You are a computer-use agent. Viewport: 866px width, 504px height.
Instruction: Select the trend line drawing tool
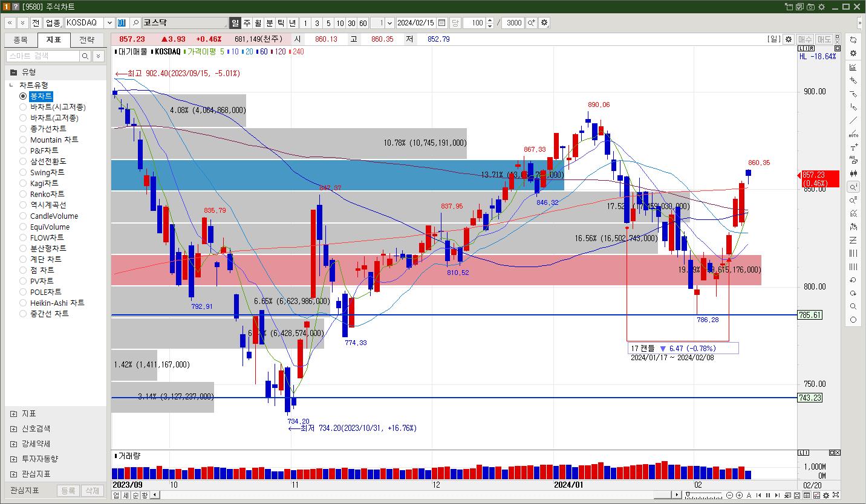853,120
